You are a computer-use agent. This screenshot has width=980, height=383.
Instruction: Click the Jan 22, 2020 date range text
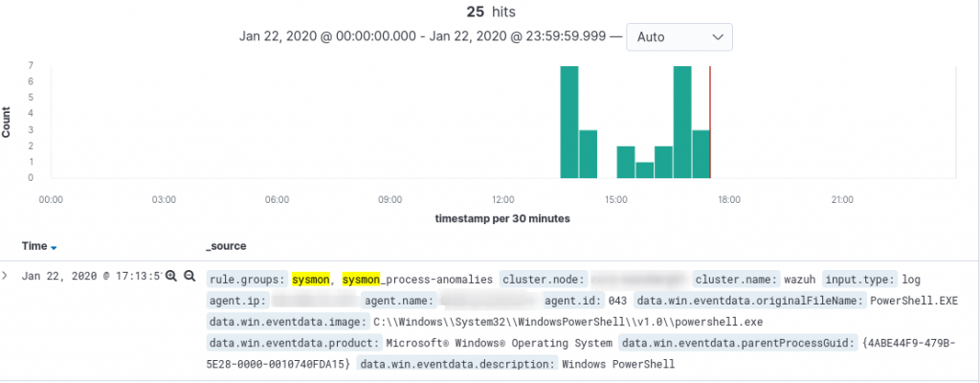(x=422, y=36)
